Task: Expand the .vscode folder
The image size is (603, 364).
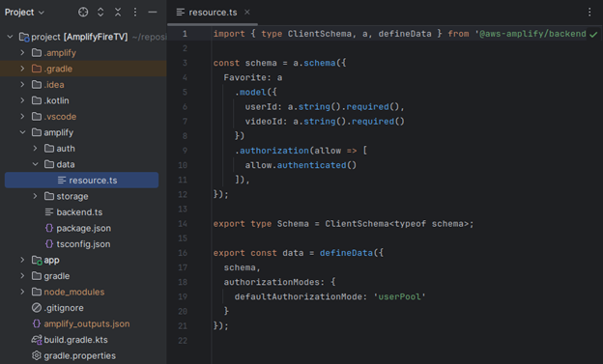Action: pos(22,117)
